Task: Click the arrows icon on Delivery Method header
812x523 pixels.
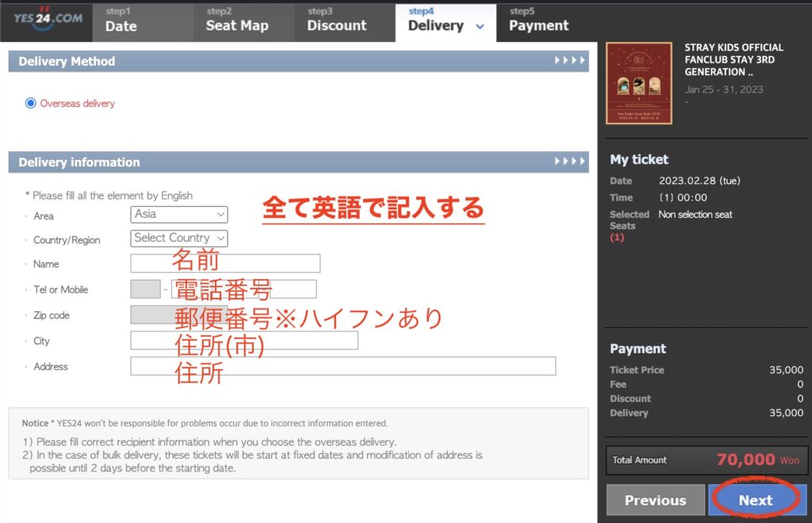Action: 569,61
